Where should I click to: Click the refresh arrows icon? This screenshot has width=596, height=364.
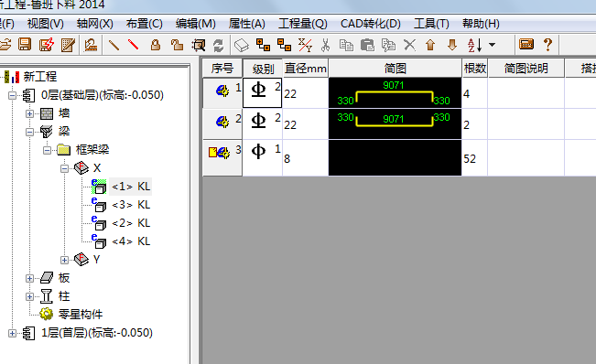coord(218,45)
